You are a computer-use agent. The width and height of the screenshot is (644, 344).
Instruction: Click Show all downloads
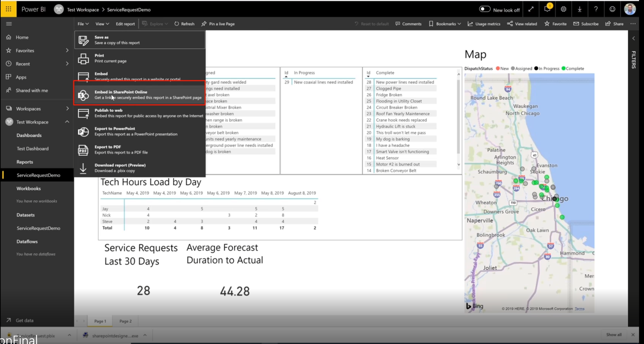614,335
